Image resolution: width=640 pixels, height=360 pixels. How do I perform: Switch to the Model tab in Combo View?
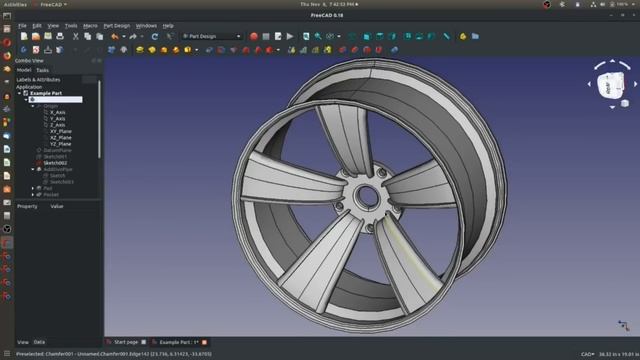[24, 70]
